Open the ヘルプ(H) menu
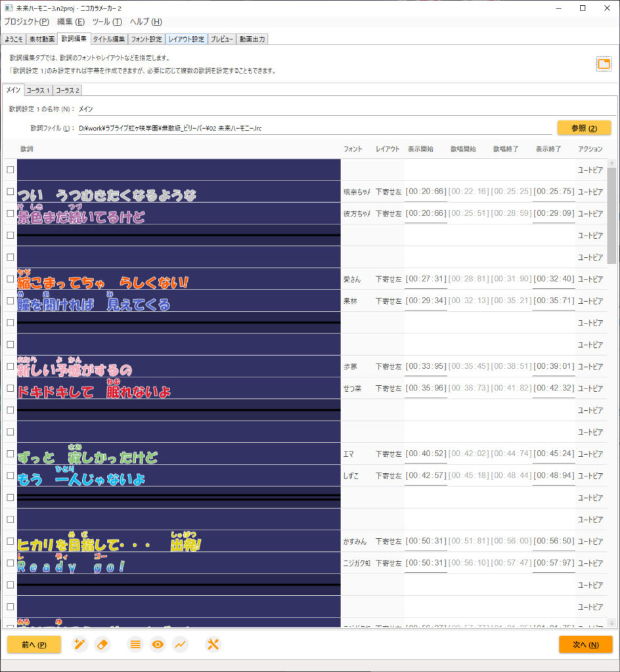Viewport: 620px width, 672px height. tap(146, 22)
